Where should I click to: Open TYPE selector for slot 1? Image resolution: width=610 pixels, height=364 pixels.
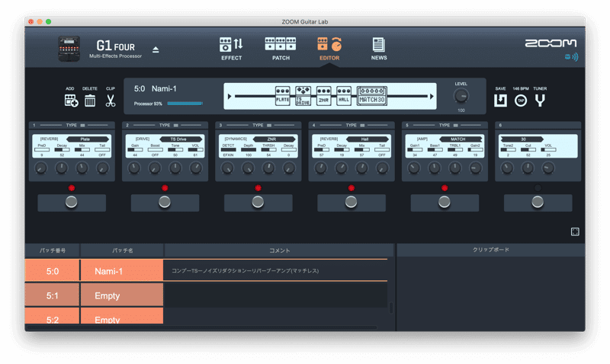click(x=75, y=125)
